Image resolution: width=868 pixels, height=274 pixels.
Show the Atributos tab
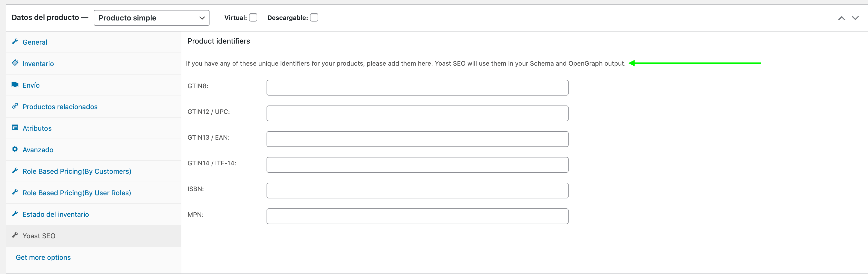click(94, 128)
